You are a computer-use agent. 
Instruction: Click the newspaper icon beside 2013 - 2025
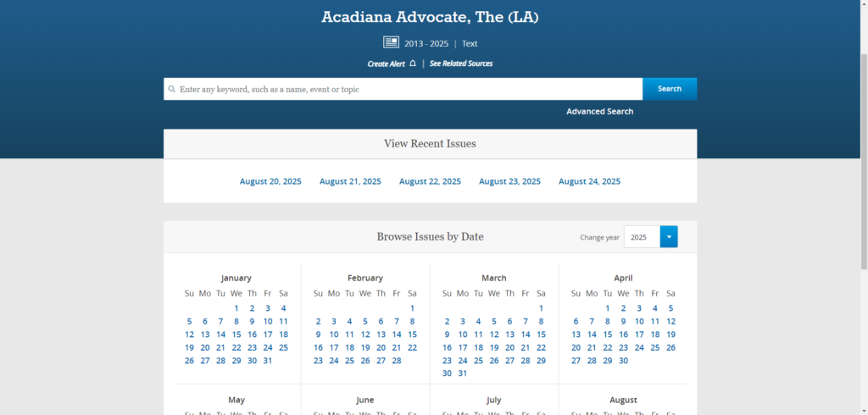point(391,42)
